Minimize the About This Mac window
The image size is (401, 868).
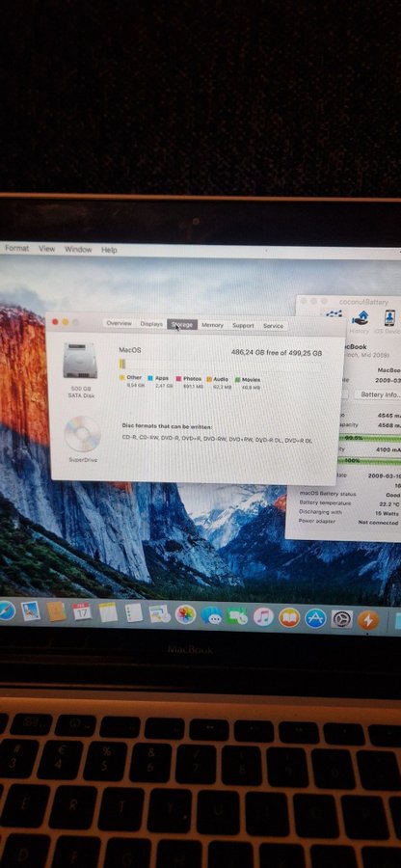(x=66, y=321)
